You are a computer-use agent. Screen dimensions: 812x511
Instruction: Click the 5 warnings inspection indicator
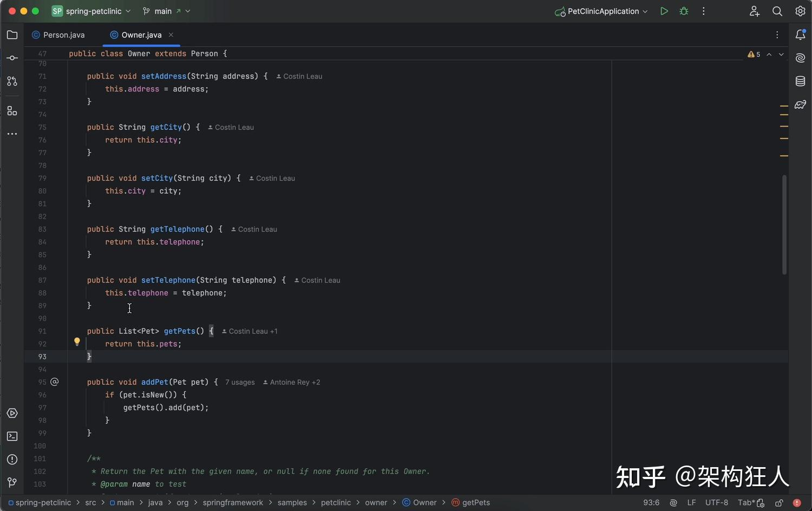click(x=754, y=54)
